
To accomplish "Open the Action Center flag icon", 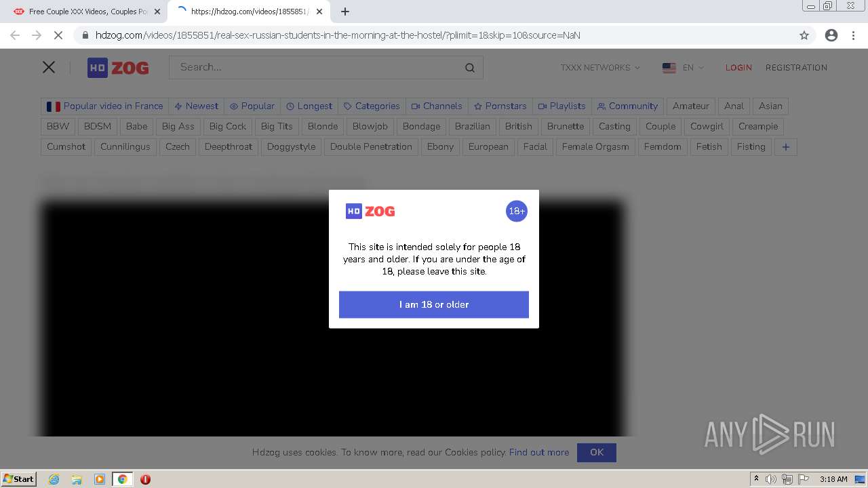I will pos(803,479).
